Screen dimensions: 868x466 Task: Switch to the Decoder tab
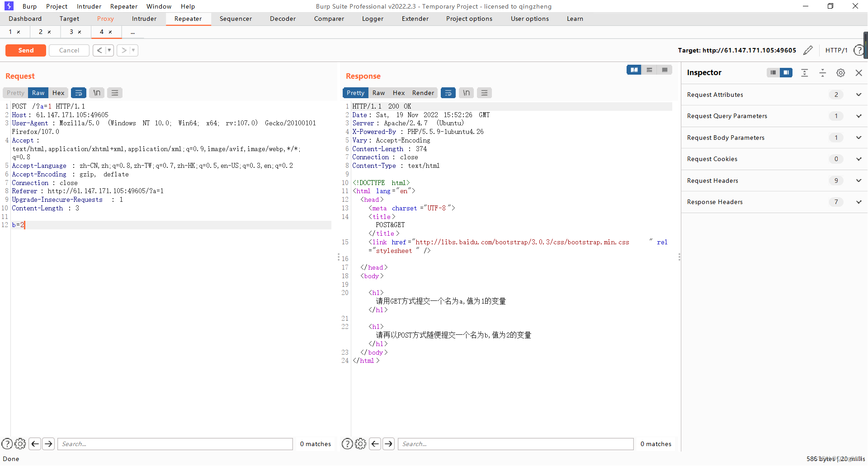tap(283, 19)
